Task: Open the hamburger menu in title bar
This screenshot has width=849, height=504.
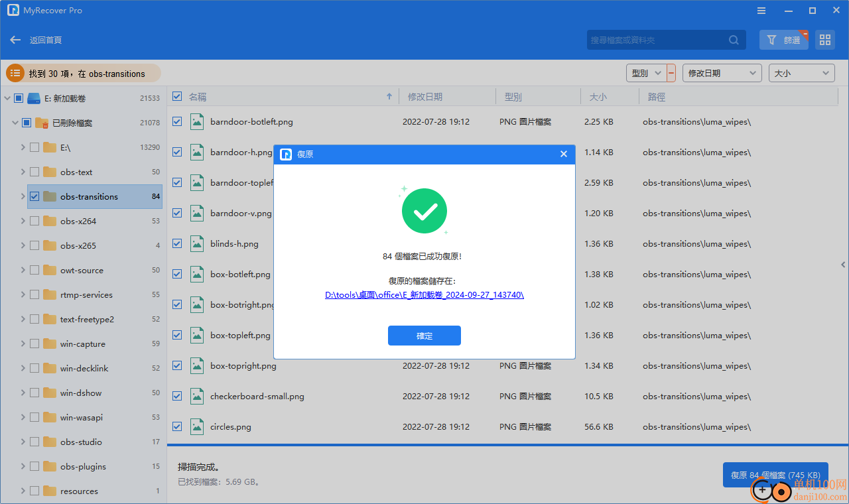Action: tap(761, 11)
